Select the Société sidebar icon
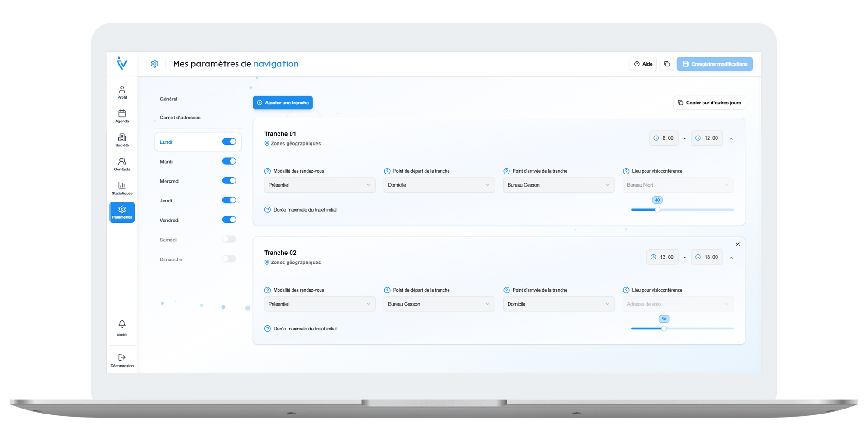This screenshot has width=868, height=428. 122,140
